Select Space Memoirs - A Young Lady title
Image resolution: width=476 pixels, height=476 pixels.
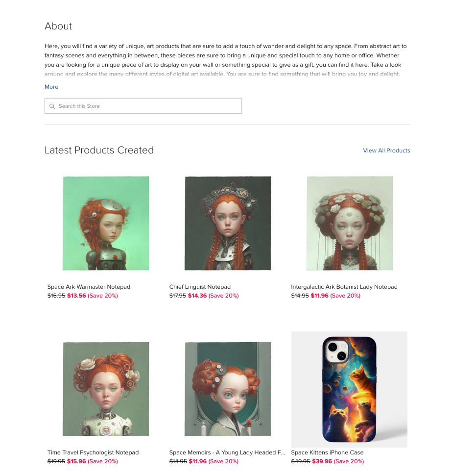[x=227, y=452]
